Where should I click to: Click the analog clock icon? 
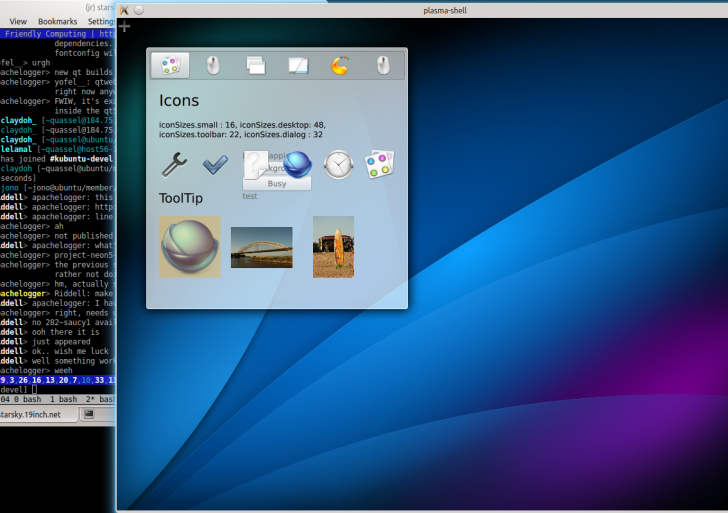[339, 164]
